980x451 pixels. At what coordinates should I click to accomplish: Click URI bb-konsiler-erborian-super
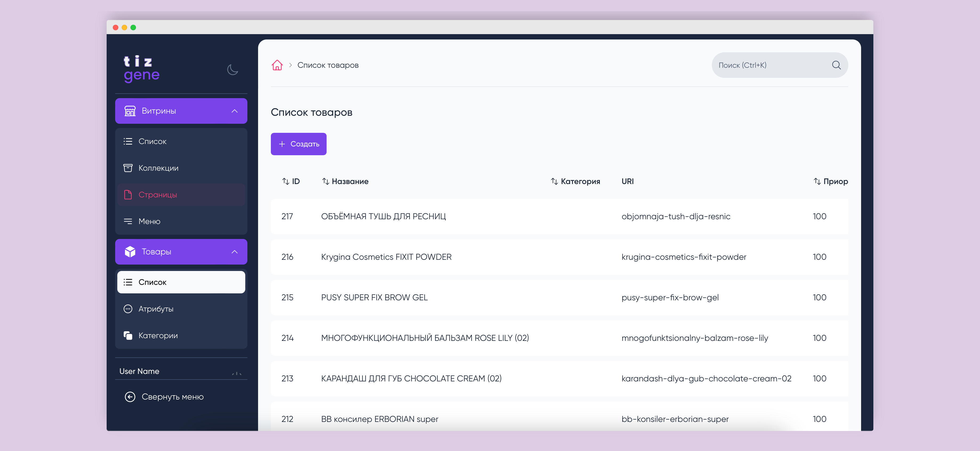[x=675, y=419]
